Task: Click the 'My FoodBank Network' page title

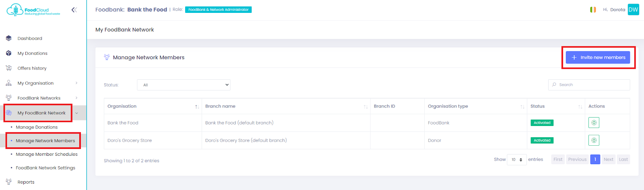Action: coord(124,30)
